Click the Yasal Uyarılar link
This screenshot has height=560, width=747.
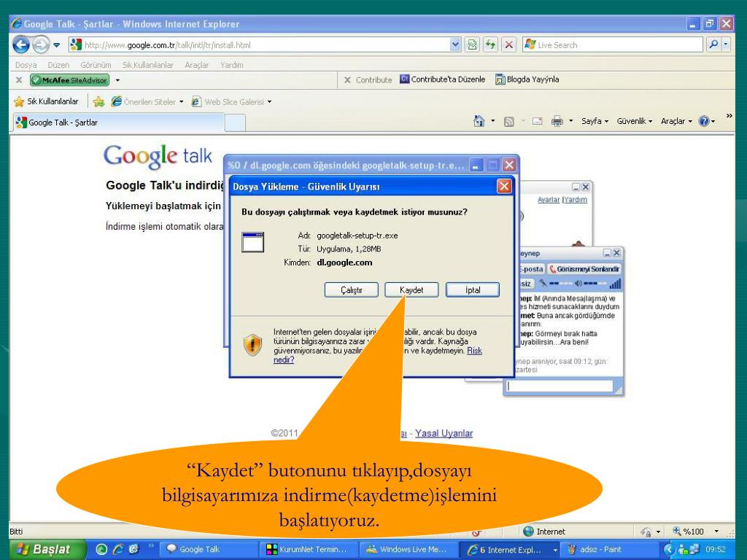pyautogui.click(x=444, y=433)
